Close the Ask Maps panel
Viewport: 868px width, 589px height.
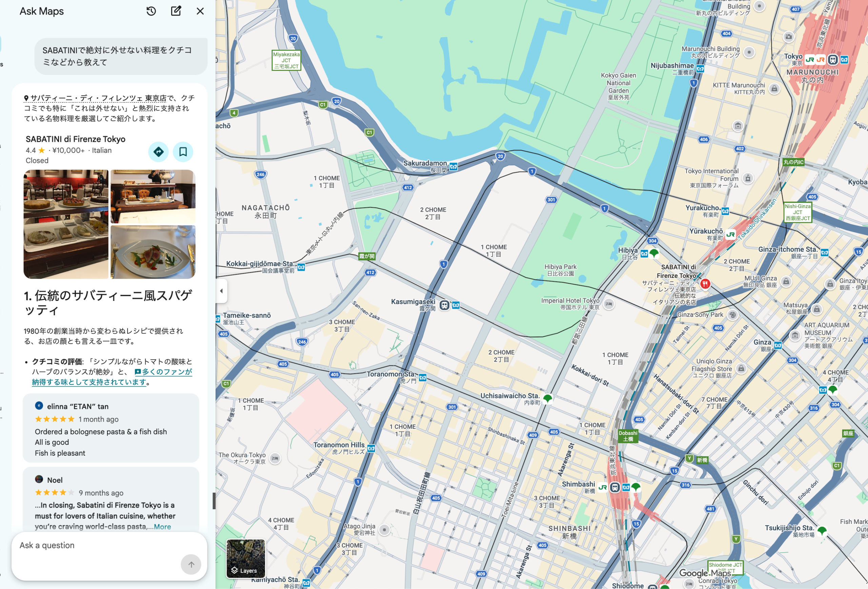[x=200, y=11]
